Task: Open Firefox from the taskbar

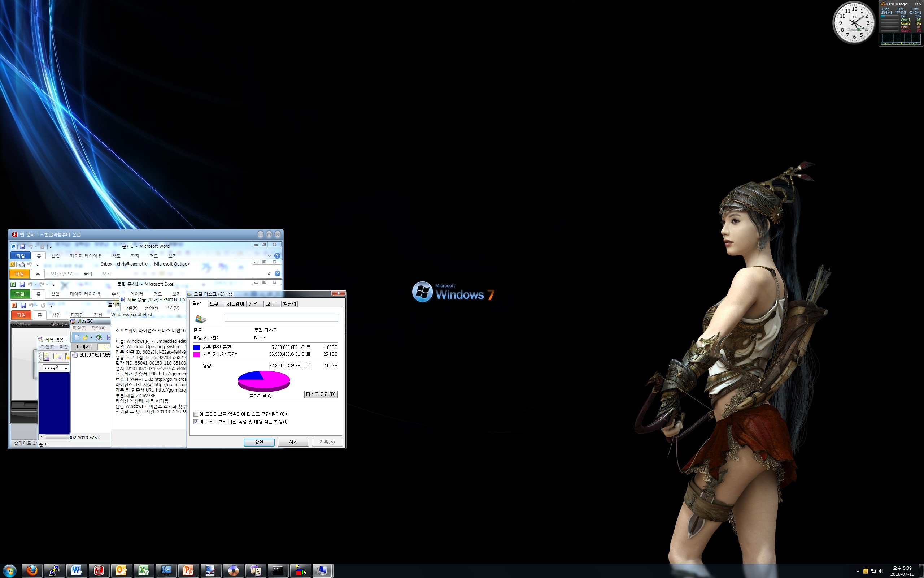Action: point(32,571)
